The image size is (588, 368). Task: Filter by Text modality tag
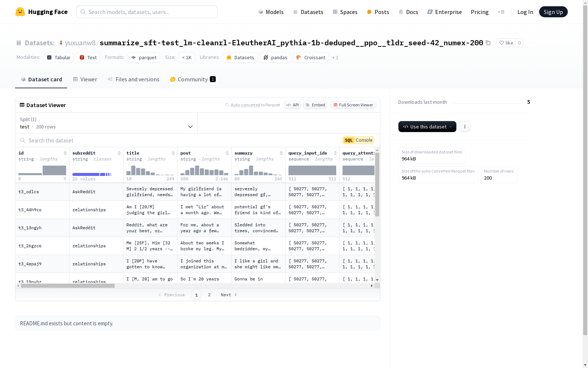click(x=88, y=57)
